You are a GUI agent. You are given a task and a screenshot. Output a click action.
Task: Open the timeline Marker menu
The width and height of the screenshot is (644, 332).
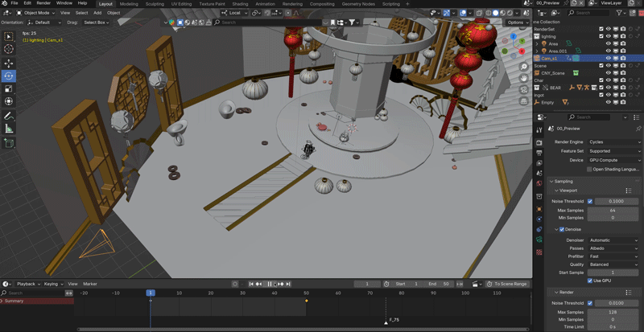(90, 284)
